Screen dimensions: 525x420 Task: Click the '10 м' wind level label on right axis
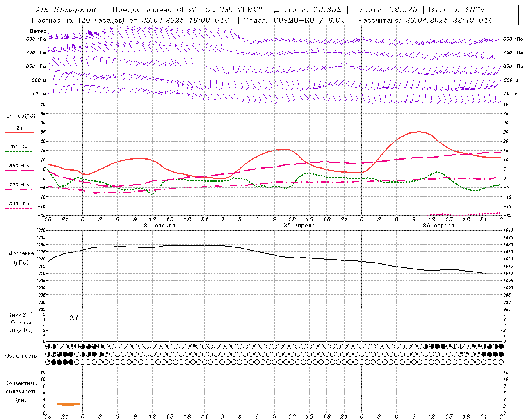pos(511,94)
